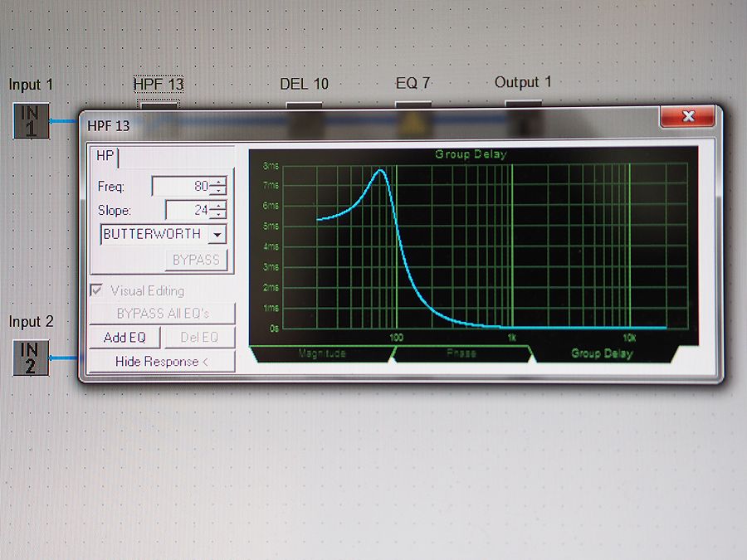Switch to the Magnitude graph tab
The width and height of the screenshot is (747, 560).
pos(322,354)
